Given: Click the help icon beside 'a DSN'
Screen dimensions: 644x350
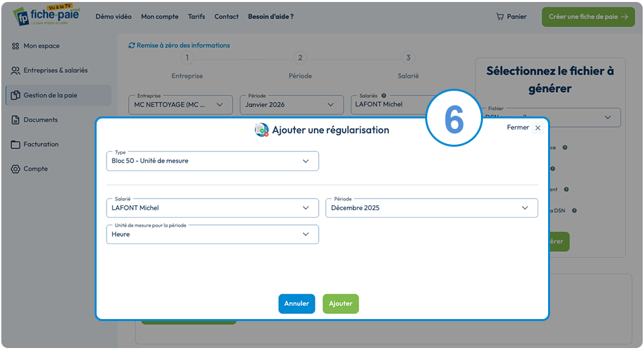Looking at the screenshot, I should pos(574,211).
